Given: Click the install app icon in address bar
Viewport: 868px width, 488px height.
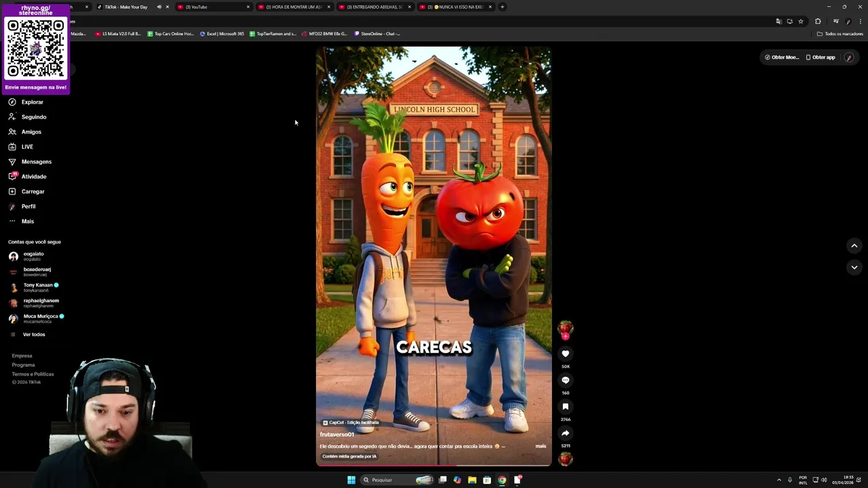Looking at the screenshot, I should 789,21.
